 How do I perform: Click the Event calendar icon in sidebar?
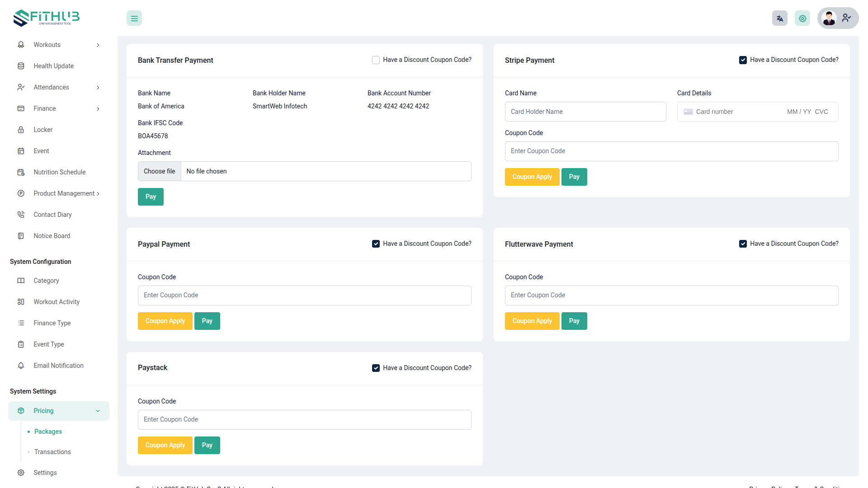pyautogui.click(x=21, y=151)
